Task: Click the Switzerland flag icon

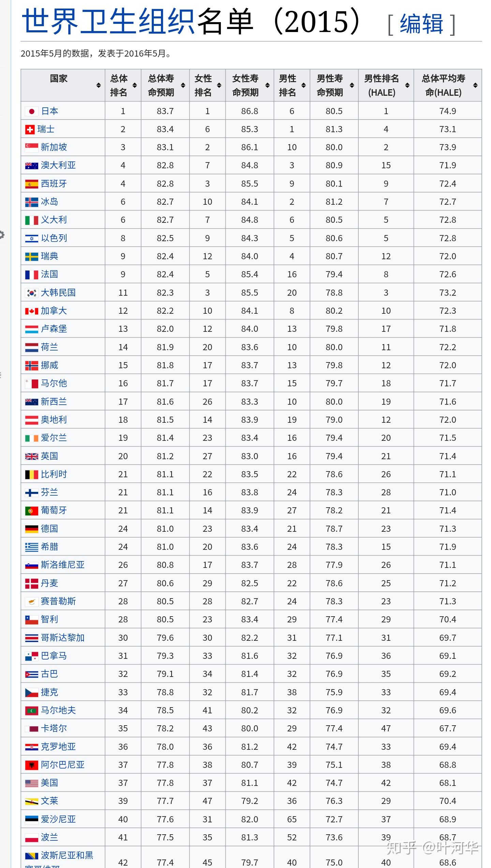Action: point(30,129)
